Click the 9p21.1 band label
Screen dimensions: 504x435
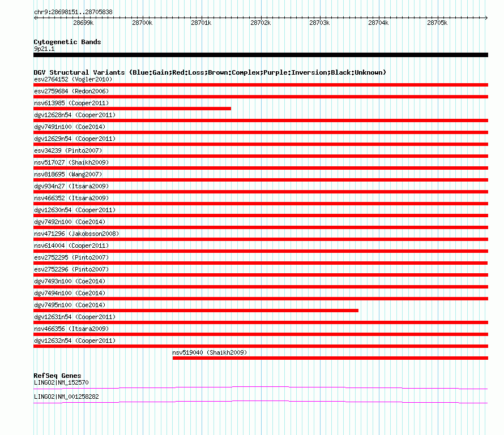pos(44,49)
